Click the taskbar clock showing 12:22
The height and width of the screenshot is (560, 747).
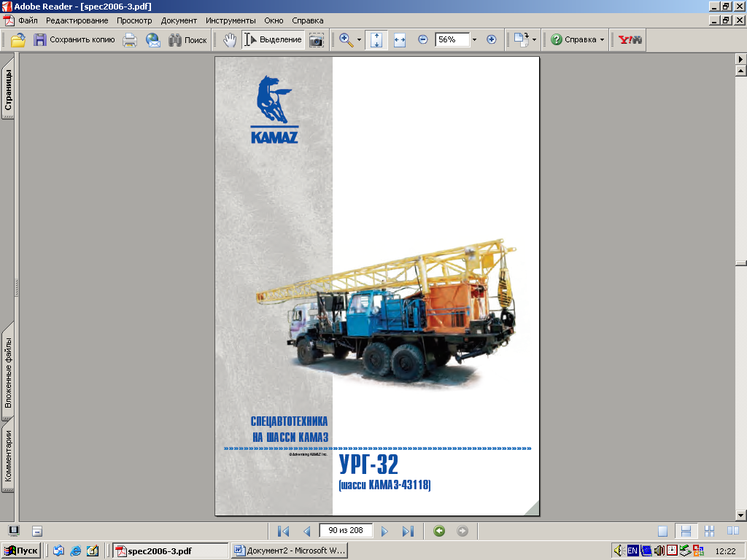click(x=726, y=551)
